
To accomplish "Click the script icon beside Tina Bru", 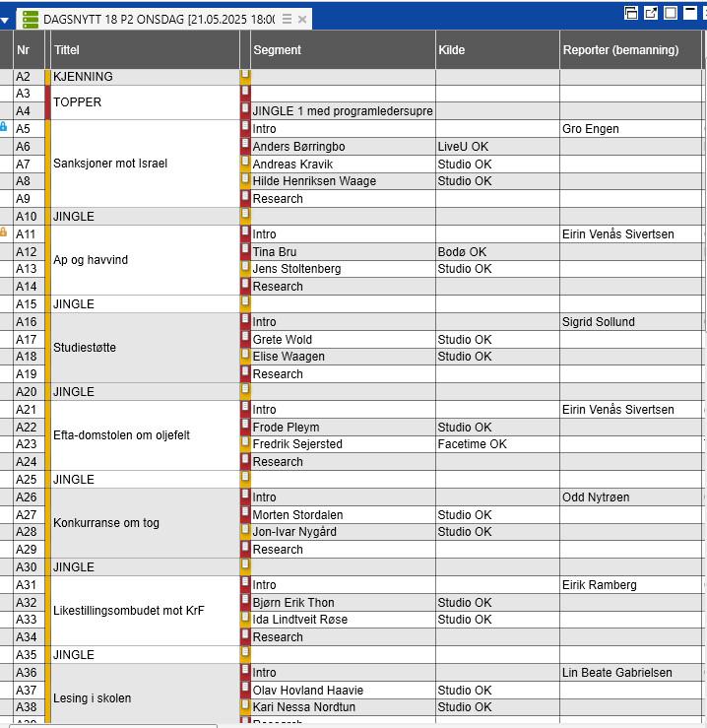I will click(x=245, y=250).
